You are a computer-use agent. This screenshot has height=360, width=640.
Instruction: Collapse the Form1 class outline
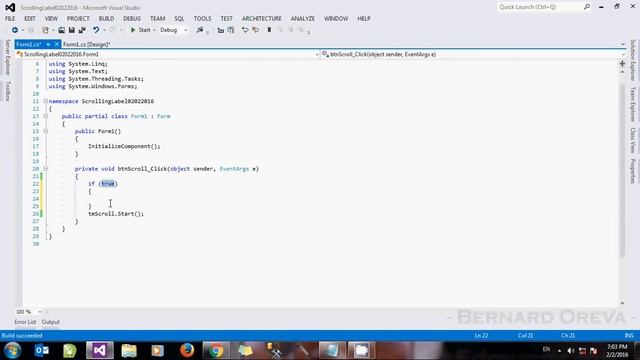point(45,116)
